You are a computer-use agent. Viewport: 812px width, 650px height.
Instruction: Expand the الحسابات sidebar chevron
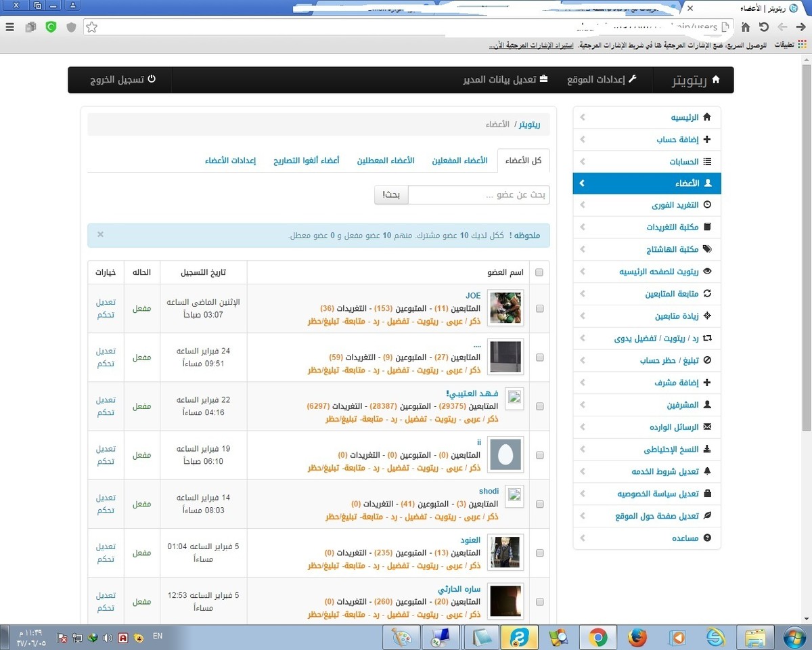point(583,162)
